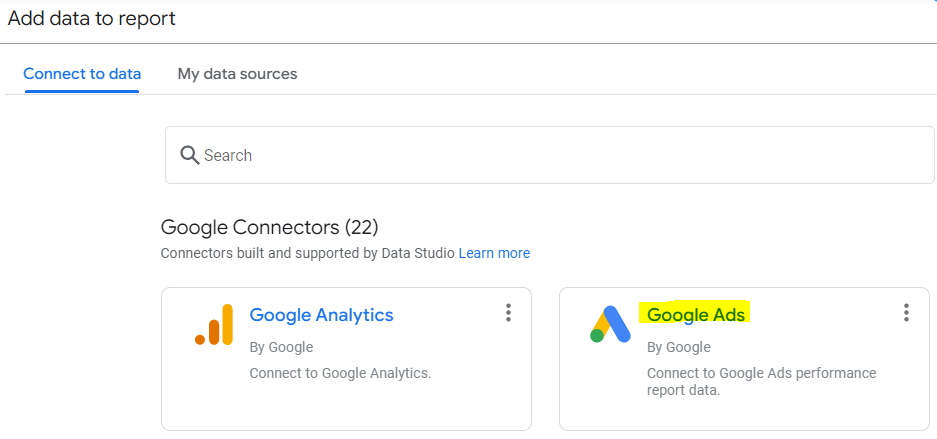Click the Google Ads performance report description
This screenshot has width=937, height=439.
coord(761,381)
